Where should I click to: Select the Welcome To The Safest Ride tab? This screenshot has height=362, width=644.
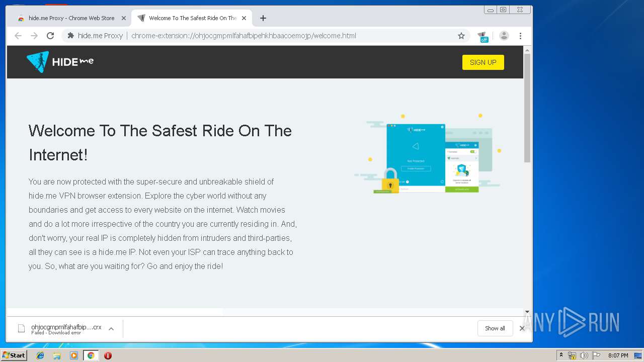192,18
